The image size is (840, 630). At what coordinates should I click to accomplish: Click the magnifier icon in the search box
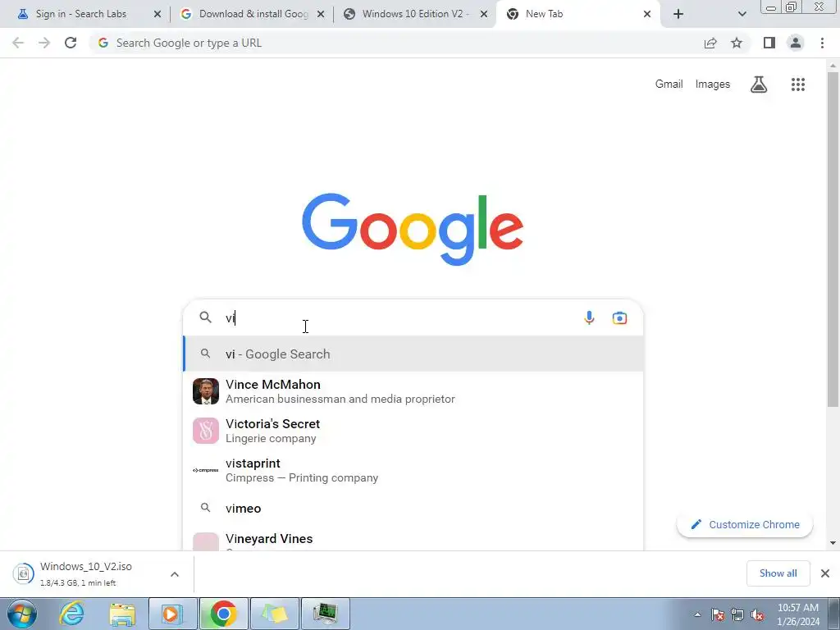(x=206, y=317)
